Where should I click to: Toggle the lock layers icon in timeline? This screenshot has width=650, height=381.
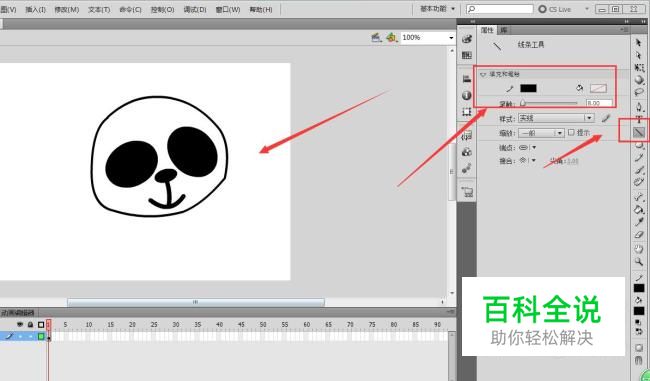(x=30, y=325)
